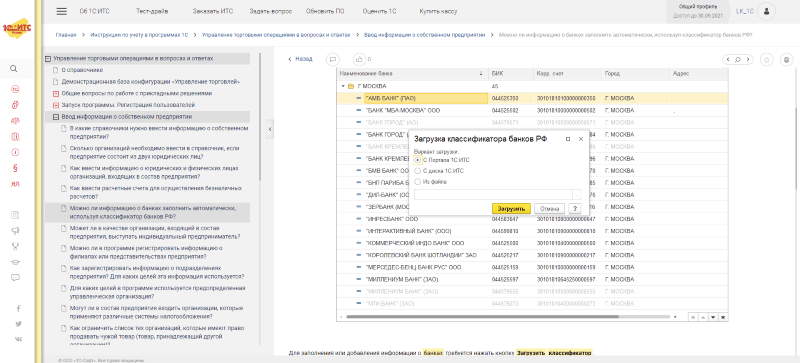Open the user profile avatar icon
The image size is (800, 363).
pyautogui.click(x=766, y=11)
